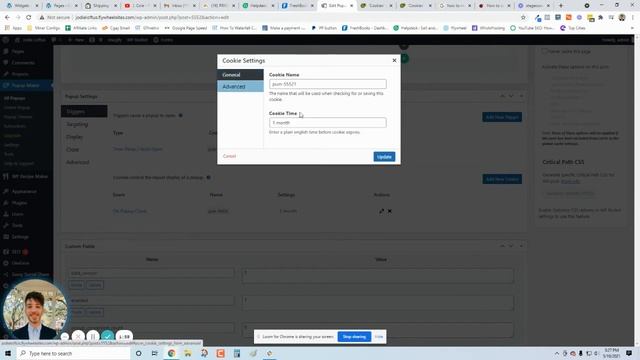The image size is (640, 360).
Task: Collapse the Popup Settings panel toggle arrow
Action: [x=521, y=96]
